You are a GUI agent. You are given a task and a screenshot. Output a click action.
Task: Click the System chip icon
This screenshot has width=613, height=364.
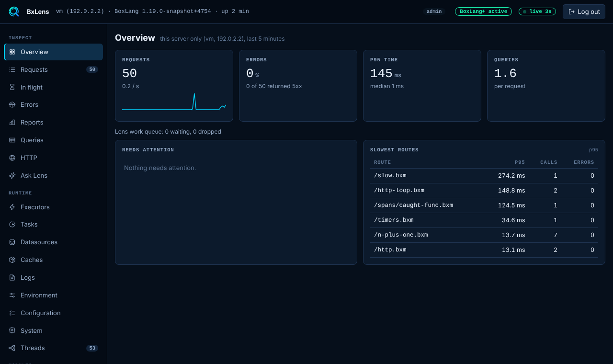click(12, 330)
